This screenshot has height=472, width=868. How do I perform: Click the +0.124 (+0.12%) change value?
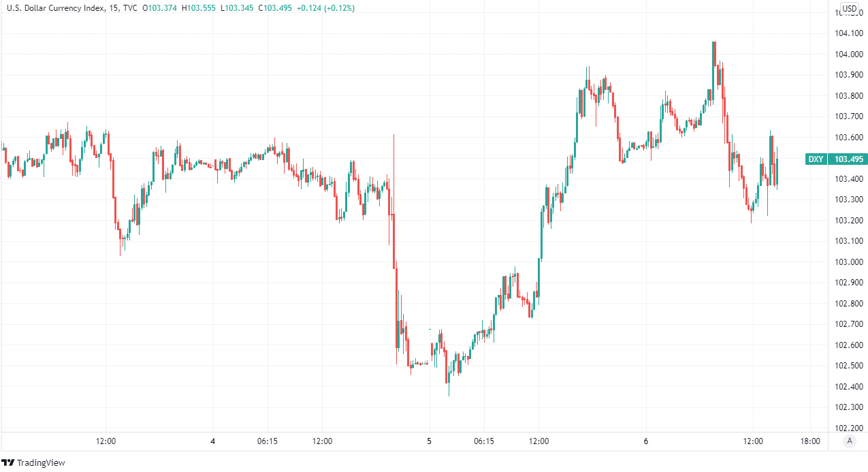click(321, 8)
